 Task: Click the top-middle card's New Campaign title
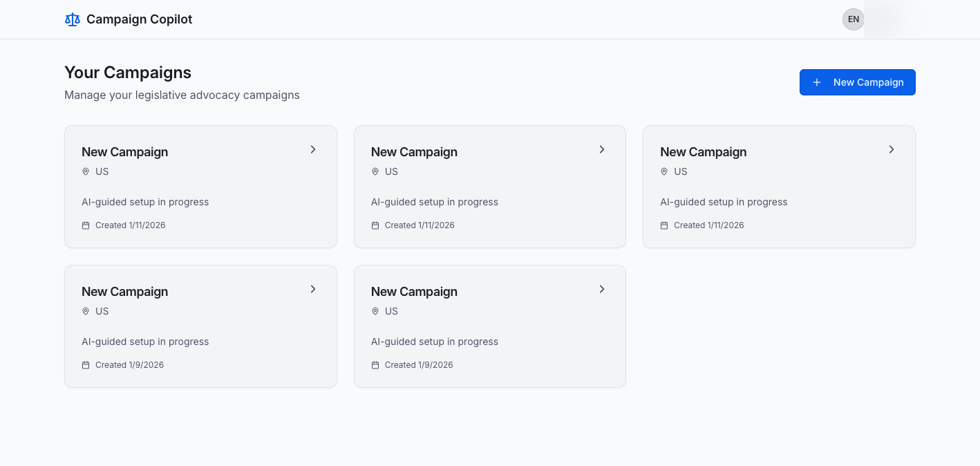(414, 152)
